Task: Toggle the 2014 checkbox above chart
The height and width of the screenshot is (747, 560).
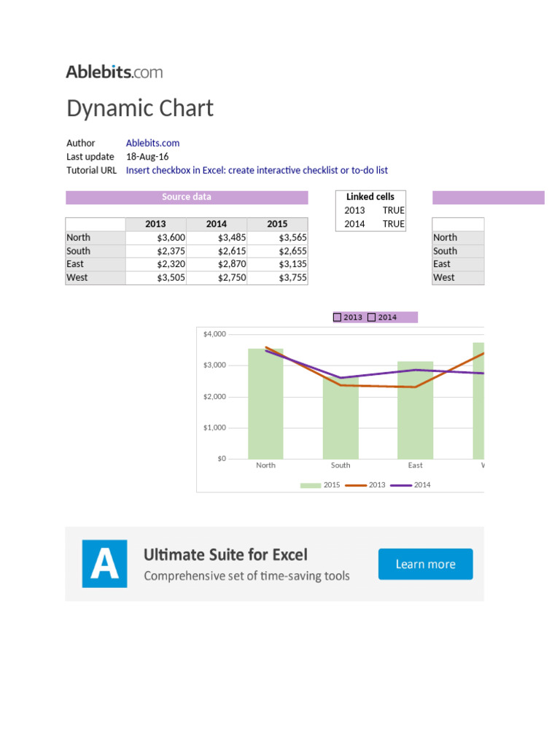Action: [372, 317]
